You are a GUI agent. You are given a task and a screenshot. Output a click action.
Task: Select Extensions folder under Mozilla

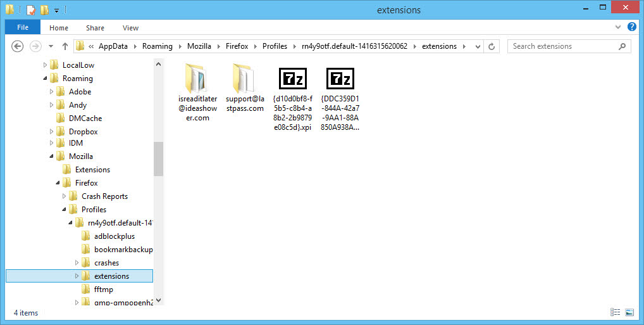tap(92, 170)
